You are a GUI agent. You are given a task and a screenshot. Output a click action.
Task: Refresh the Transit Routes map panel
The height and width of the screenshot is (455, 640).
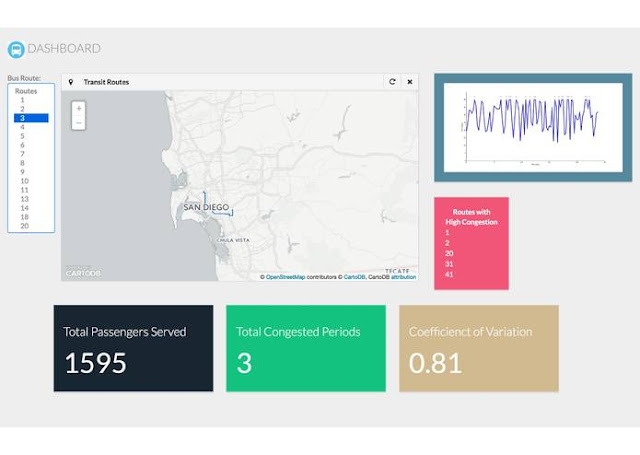pyautogui.click(x=392, y=82)
